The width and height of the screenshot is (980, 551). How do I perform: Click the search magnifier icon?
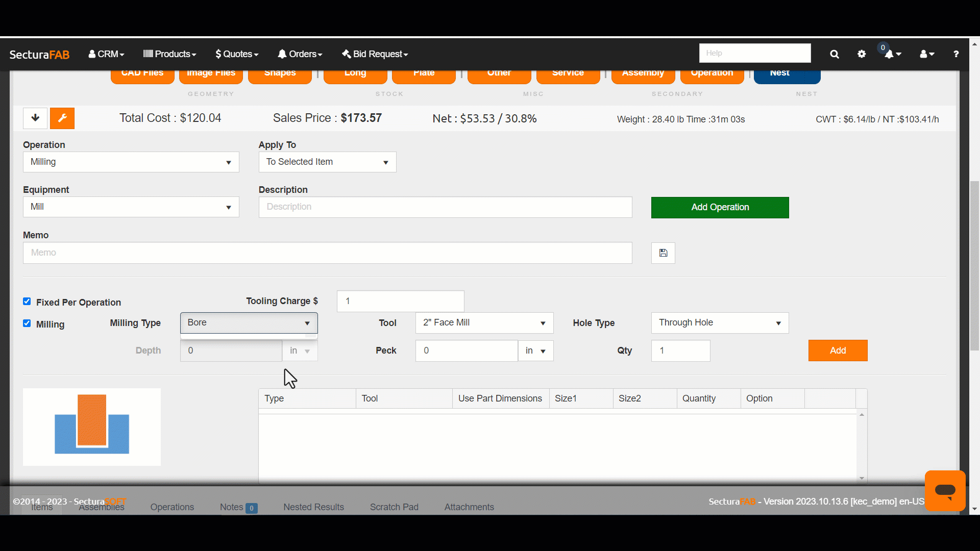pyautogui.click(x=835, y=54)
